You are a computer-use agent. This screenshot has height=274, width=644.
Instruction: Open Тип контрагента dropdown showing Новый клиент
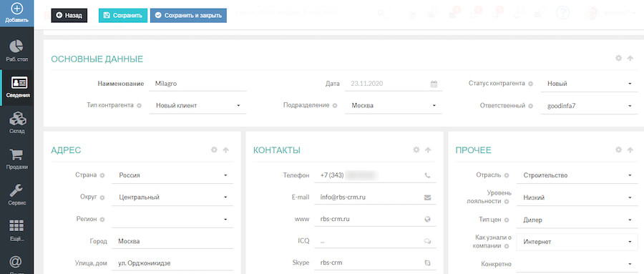tap(198, 106)
